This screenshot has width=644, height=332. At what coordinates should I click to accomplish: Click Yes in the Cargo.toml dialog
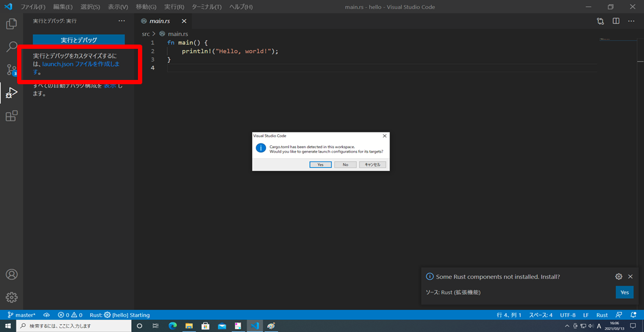point(320,165)
